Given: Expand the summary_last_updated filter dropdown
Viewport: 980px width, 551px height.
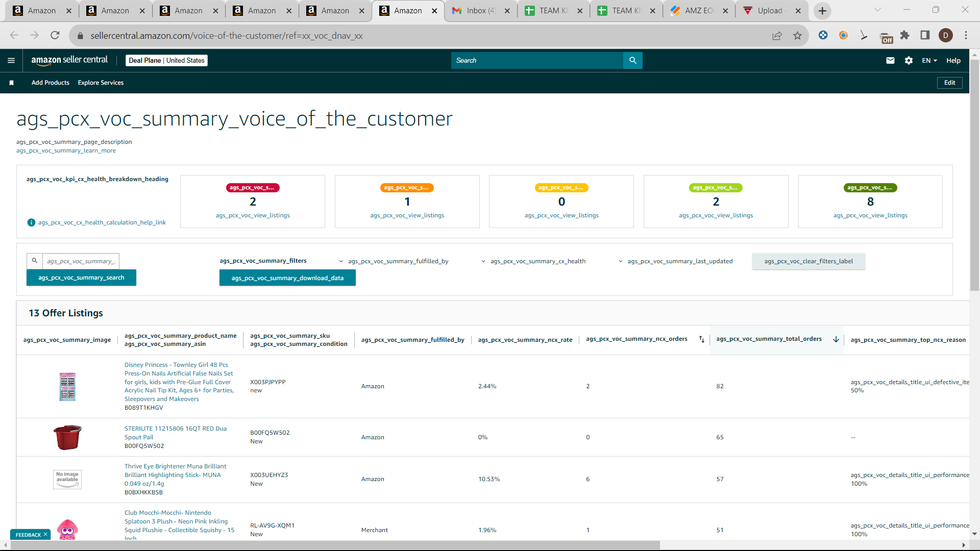Looking at the screenshot, I should (675, 261).
